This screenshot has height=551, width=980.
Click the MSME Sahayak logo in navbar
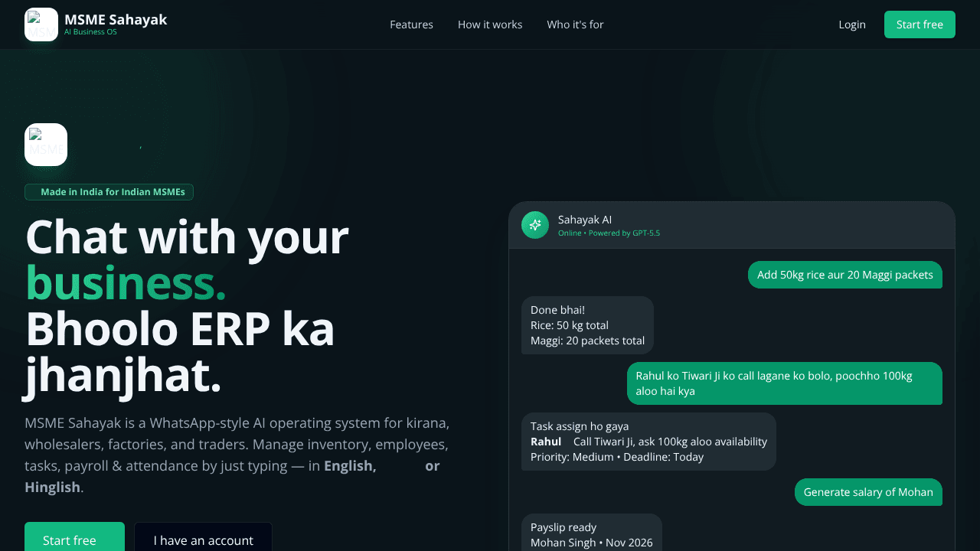[x=41, y=24]
